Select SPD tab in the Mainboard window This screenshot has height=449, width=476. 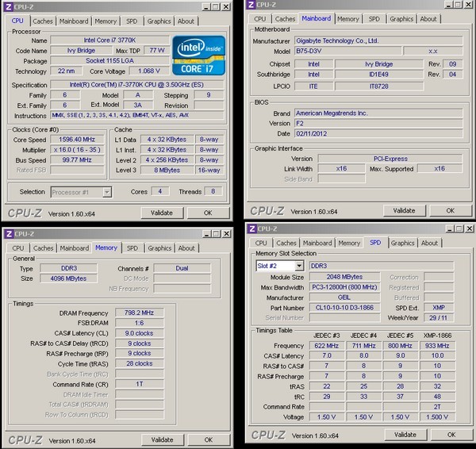click(x=374, y=19)
